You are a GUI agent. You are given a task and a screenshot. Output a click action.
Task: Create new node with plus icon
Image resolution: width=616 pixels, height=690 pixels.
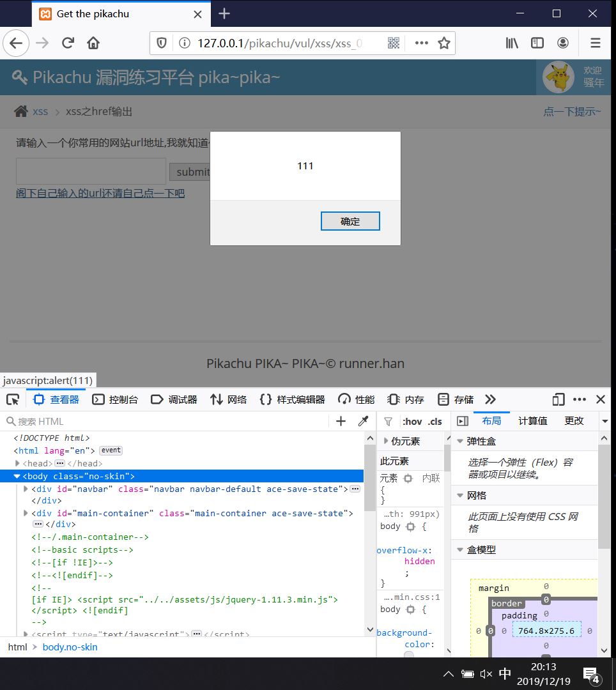(341, 422)
